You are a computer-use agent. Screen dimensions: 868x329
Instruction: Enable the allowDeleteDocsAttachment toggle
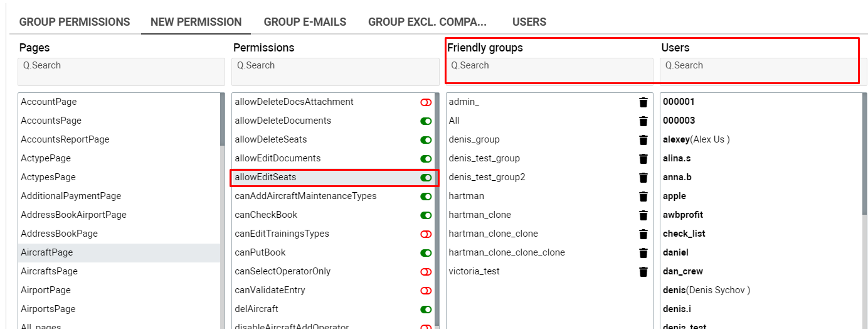(x=426, y=102)
